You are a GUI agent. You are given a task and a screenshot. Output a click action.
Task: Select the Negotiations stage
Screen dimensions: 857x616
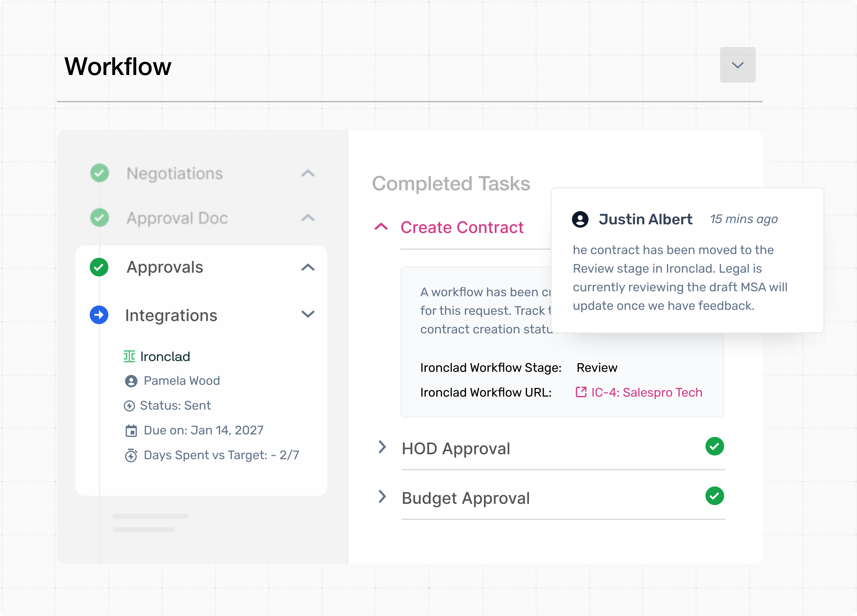175,173
